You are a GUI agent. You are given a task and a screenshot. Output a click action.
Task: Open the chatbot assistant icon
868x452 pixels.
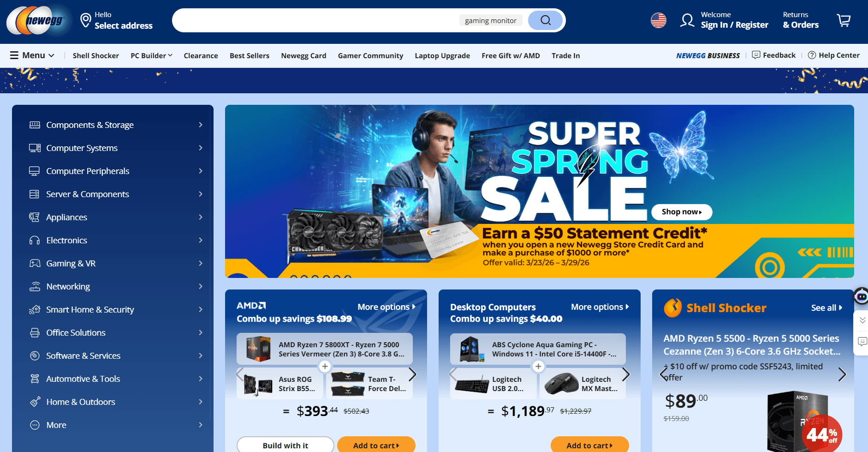[861, 296]
